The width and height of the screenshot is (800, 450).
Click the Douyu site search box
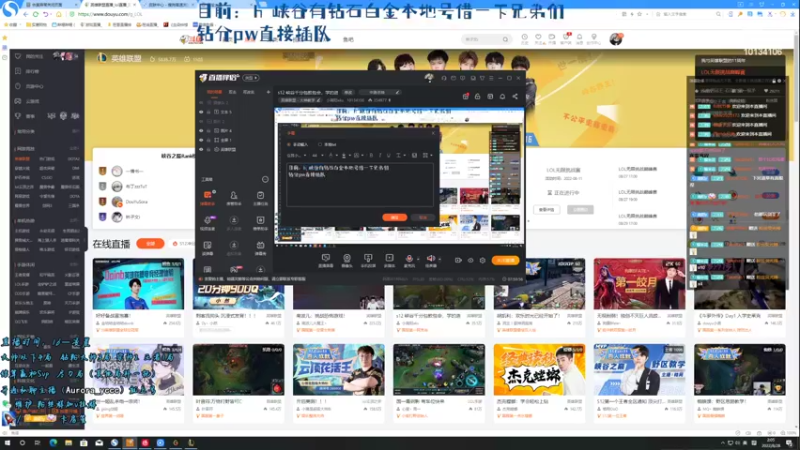(486, 39)
